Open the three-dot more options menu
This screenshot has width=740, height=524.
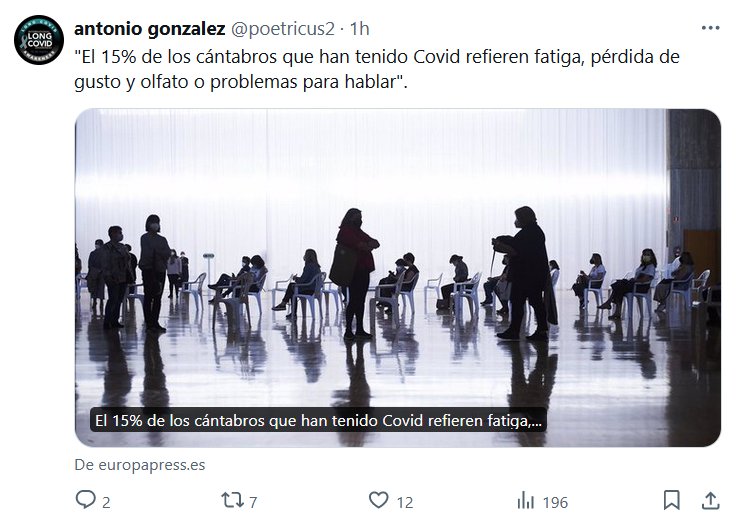click(710, 28)
